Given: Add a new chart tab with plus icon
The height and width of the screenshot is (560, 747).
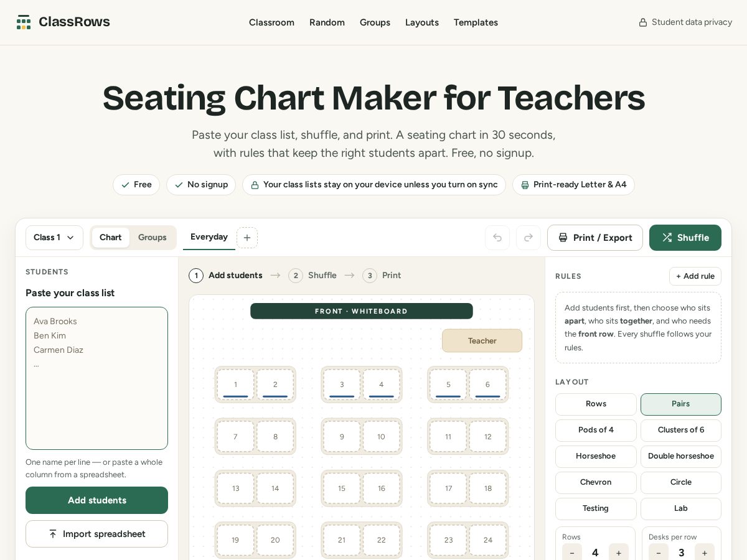Looking at the screenshot, I should tap(247, 238).
